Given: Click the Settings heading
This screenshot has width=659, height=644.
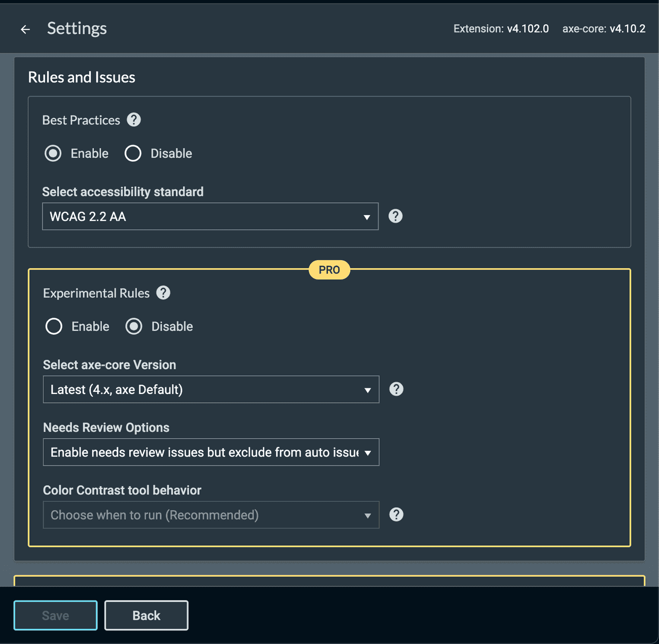Looking at the screenshot, I should click(x=77, y=28).
